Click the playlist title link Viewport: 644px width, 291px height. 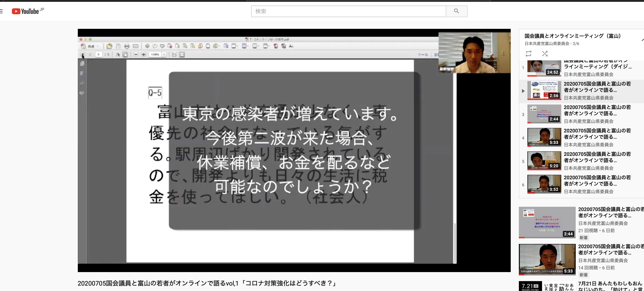(573, 36)
